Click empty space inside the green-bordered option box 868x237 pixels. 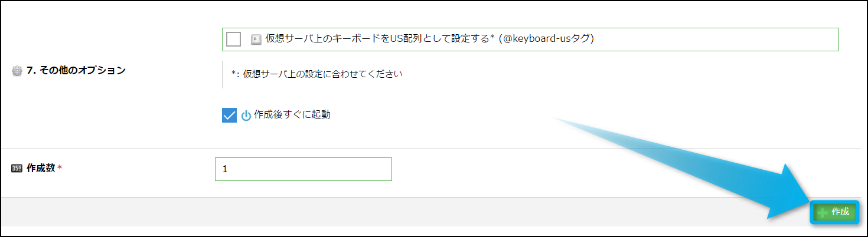709,39
